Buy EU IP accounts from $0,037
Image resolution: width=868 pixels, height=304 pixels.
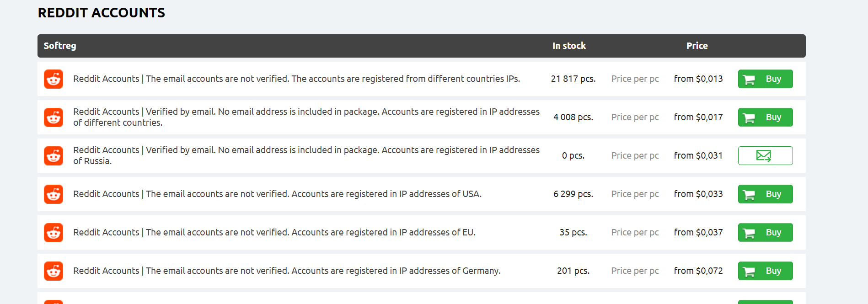click(x=765, y=233)
